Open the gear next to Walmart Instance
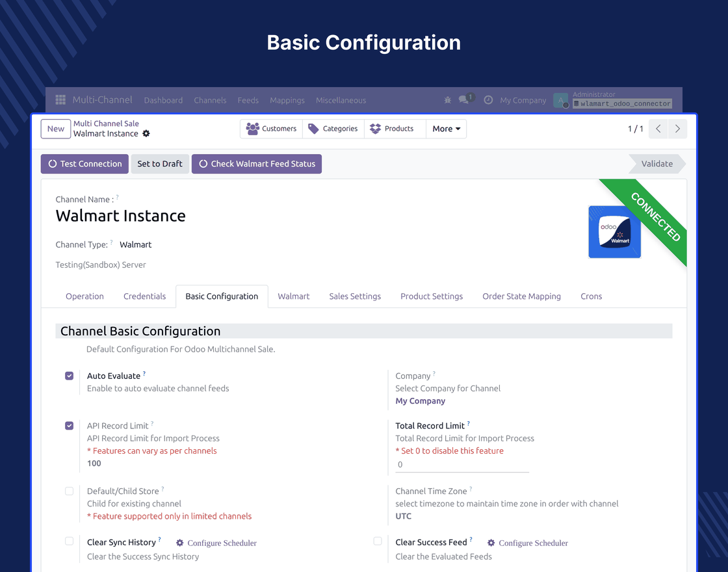Image resolution: width=728 pixels, height=572 pixels. point(146,133)
